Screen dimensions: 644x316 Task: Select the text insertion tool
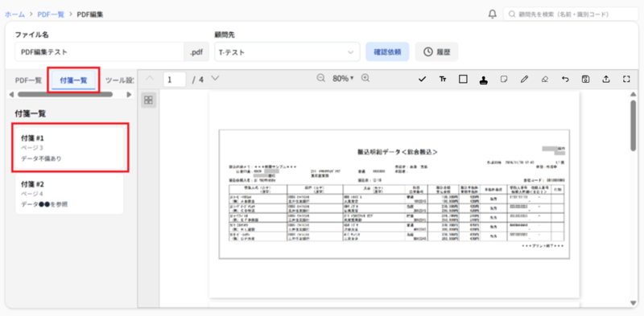(443, 80)
